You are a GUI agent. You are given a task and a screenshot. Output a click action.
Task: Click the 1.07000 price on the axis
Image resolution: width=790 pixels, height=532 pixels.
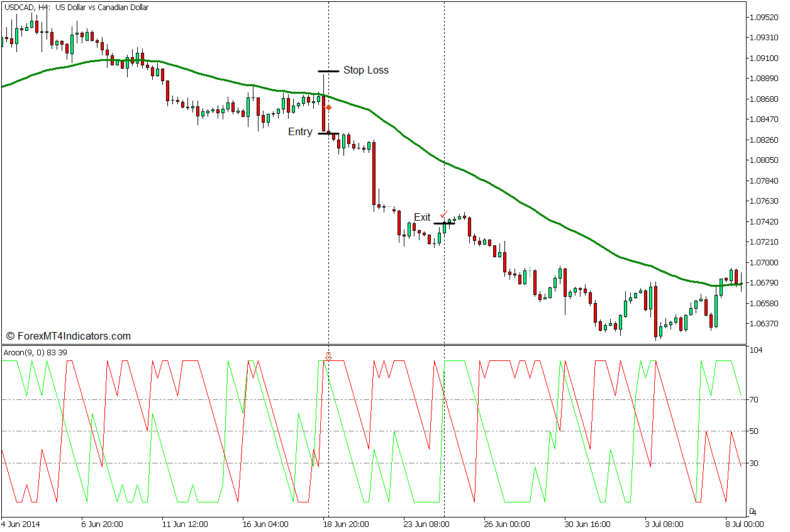(765, 262)
